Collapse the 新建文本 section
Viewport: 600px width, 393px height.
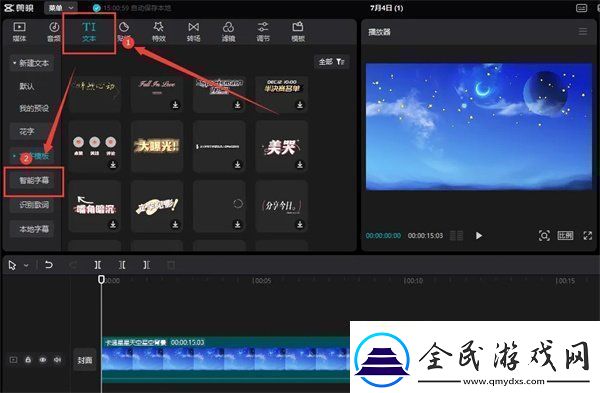(x=31, y=63)
